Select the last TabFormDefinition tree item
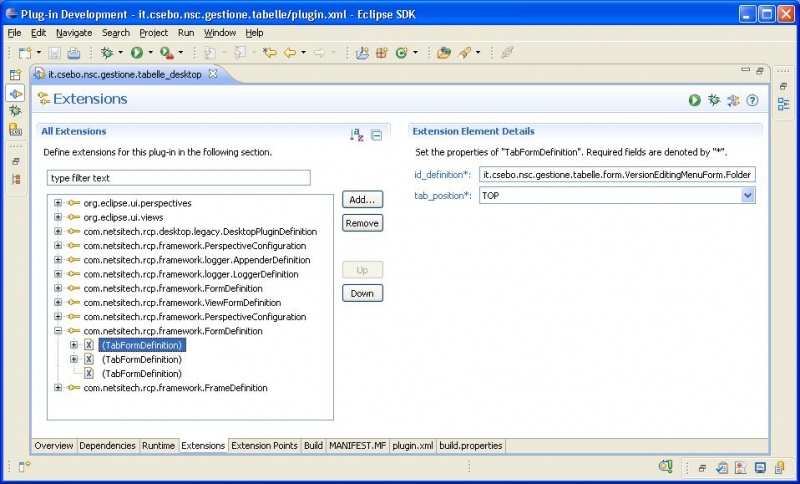Screen dimensions: 800x484 click(x=142, y=374)
